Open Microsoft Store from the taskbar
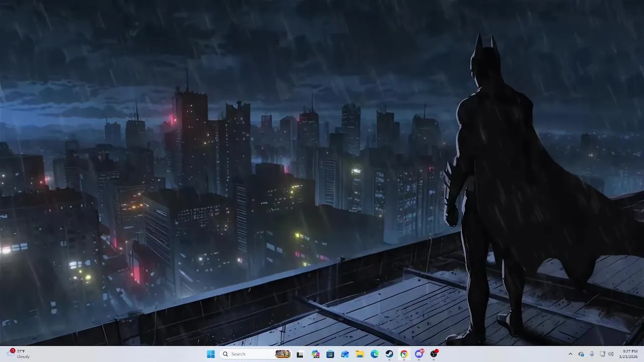This screenshot has height=362, width=644. point(330,354)
